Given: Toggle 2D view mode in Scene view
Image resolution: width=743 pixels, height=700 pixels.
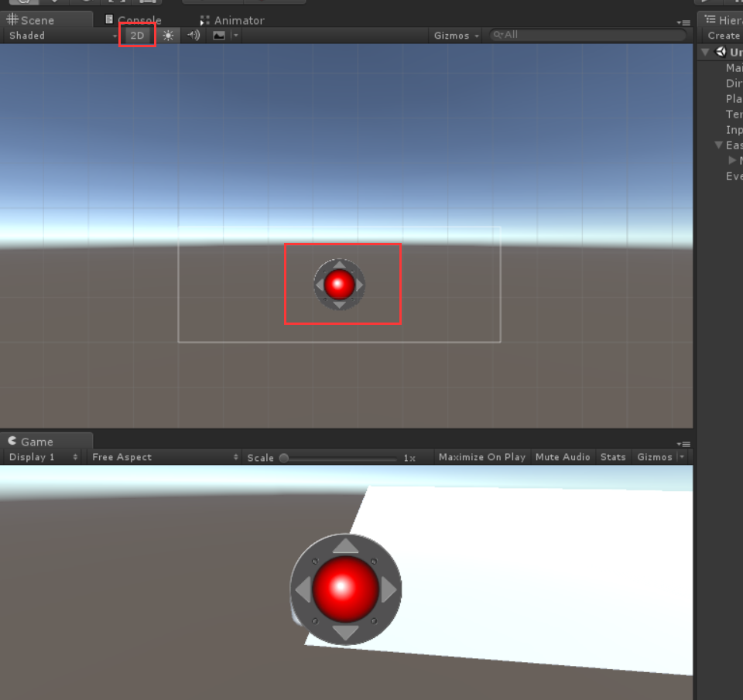Looking at the screenshot, I should pyautogui.click(x=136, y=35).
